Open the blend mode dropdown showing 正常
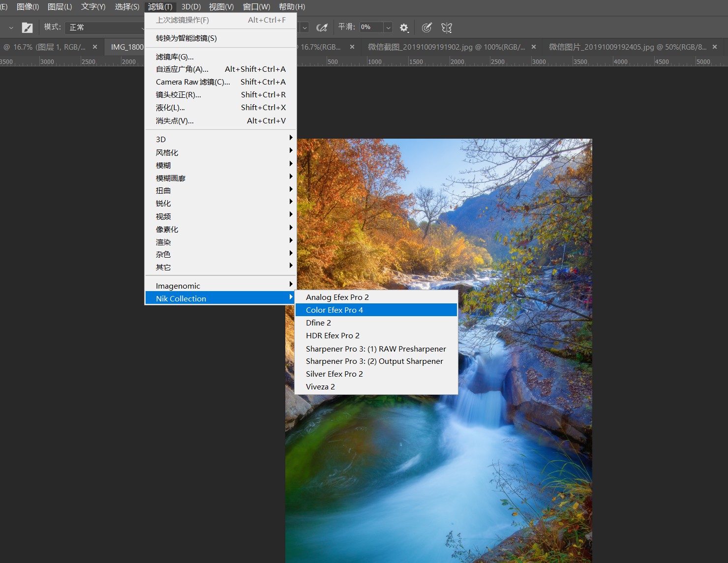728x563 pixels. [x=106, y=28]
